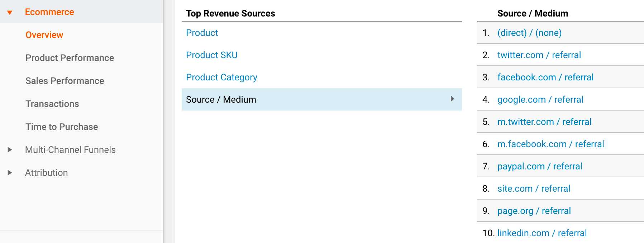The height and width of the screenshot is (243, 644).
Task: Go to Transactions report
Action: [x=52, y=104]
